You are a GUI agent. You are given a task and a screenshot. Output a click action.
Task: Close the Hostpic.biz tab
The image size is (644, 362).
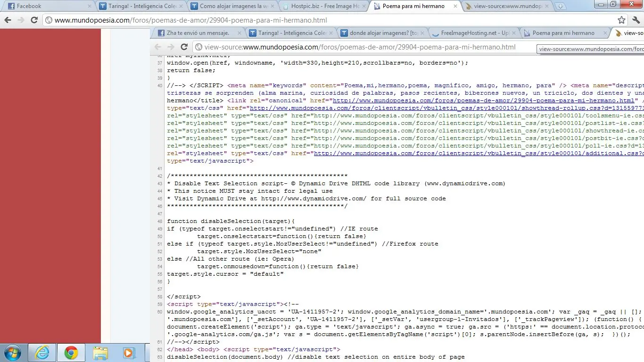pos(364,7)
